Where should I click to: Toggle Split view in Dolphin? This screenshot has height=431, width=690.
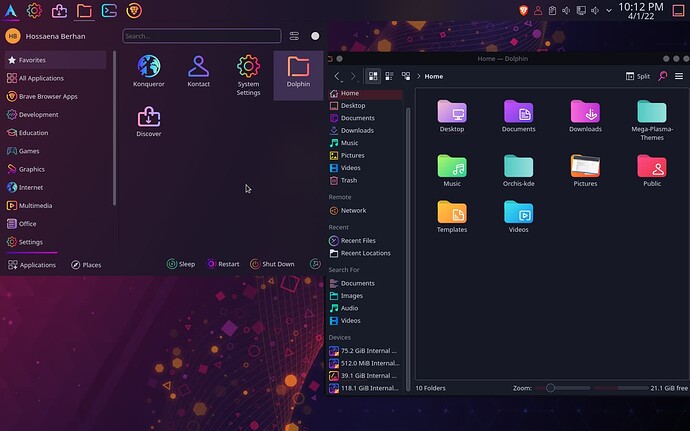638,76
